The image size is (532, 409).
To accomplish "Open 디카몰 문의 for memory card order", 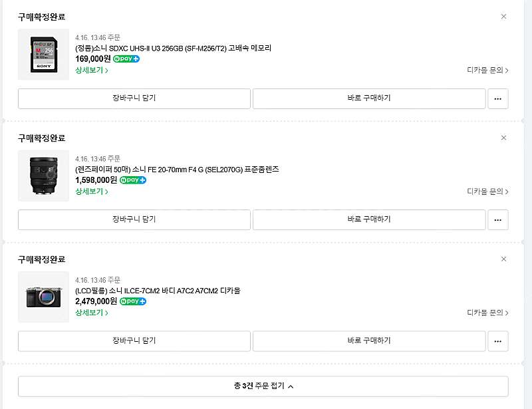I will [x=487, y=70].
